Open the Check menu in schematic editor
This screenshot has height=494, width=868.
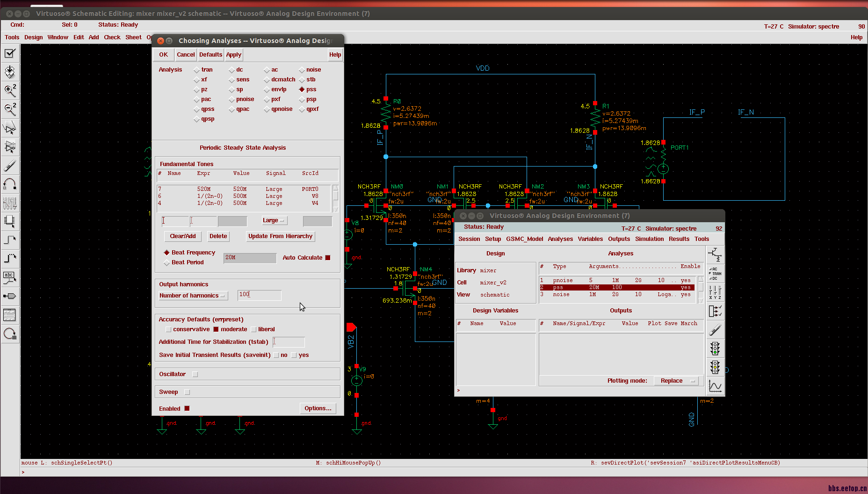(x=112, y=37)
